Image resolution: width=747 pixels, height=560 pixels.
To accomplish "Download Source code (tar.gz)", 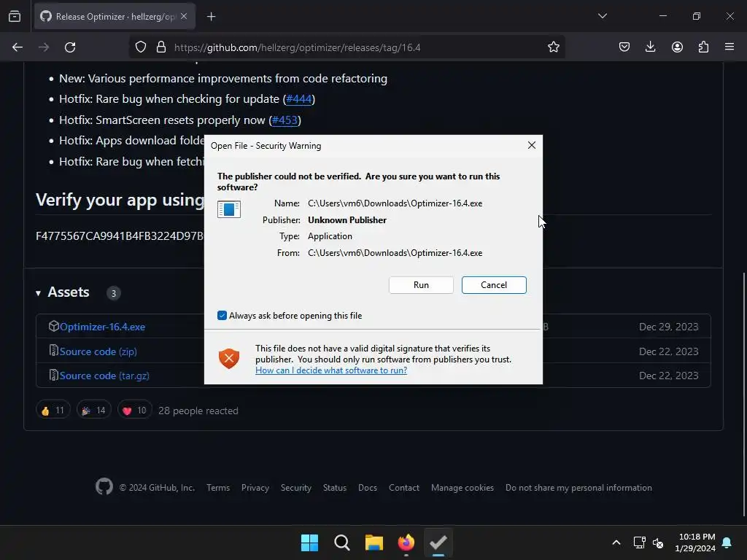I will (x=104, y=376).
